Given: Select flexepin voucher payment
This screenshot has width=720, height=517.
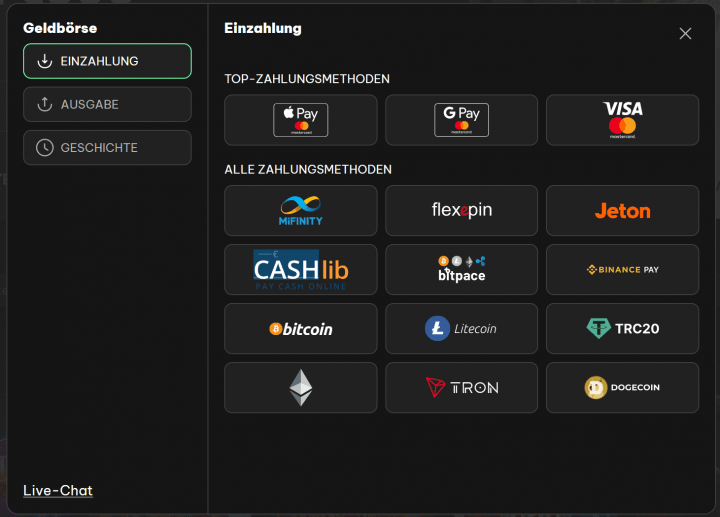Looking at the screenshot, I should 461,210.
